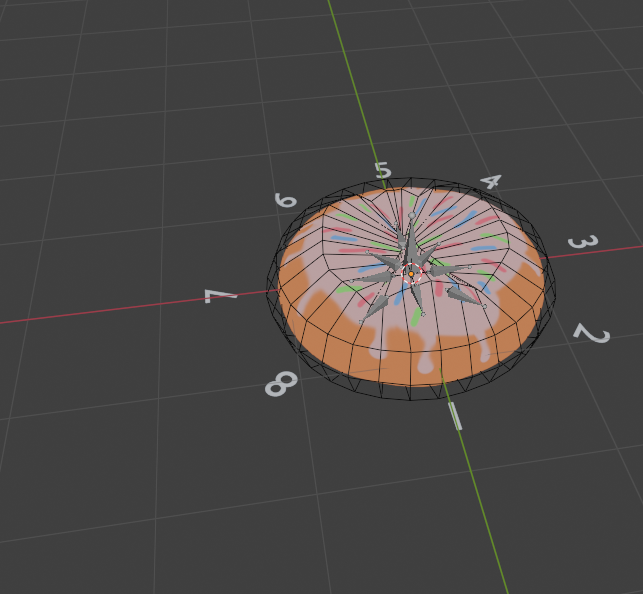The image size is (643, 594).
Task: Select the bone pointing toward number 3
Action: (x=449, y=270)
